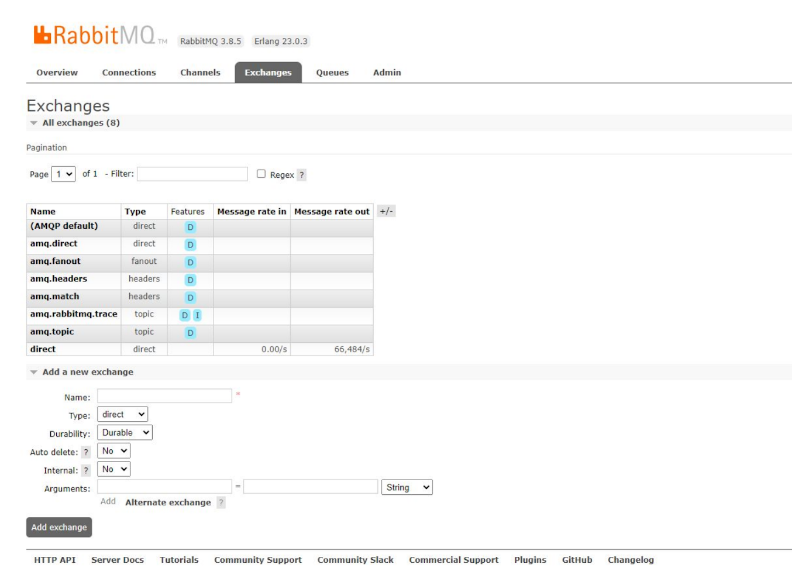Switch to the Connections tab
792x577 pixels.
129,72
